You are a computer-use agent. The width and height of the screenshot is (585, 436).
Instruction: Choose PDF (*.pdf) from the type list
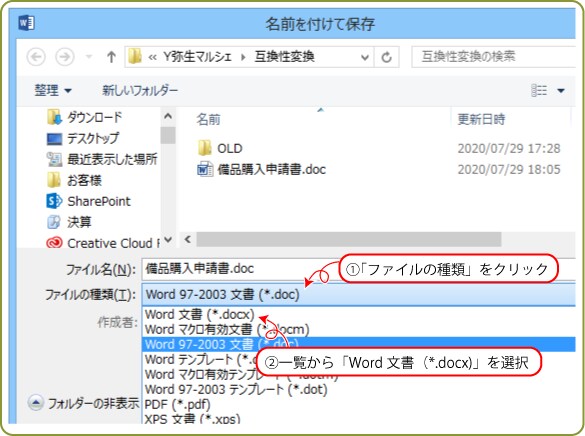tap(177, 404)
